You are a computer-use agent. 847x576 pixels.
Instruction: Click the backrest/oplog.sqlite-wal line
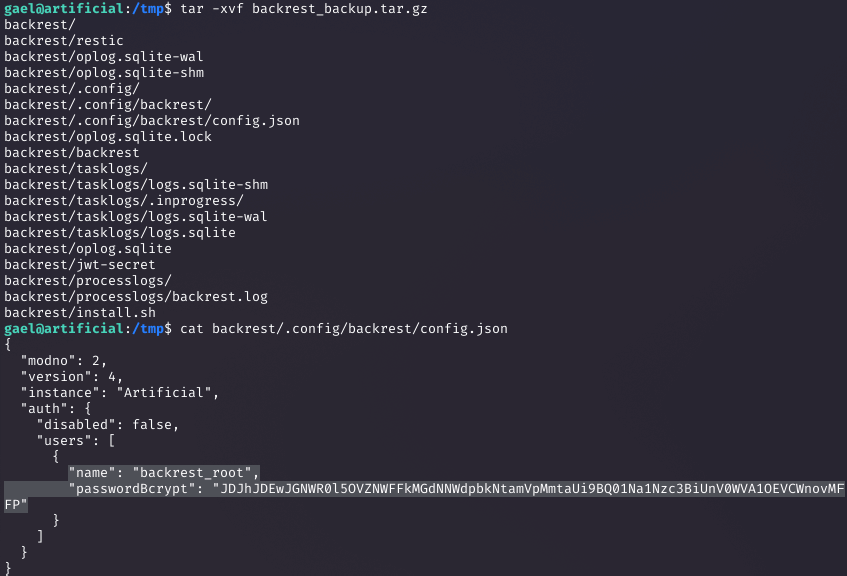[104, 57]
